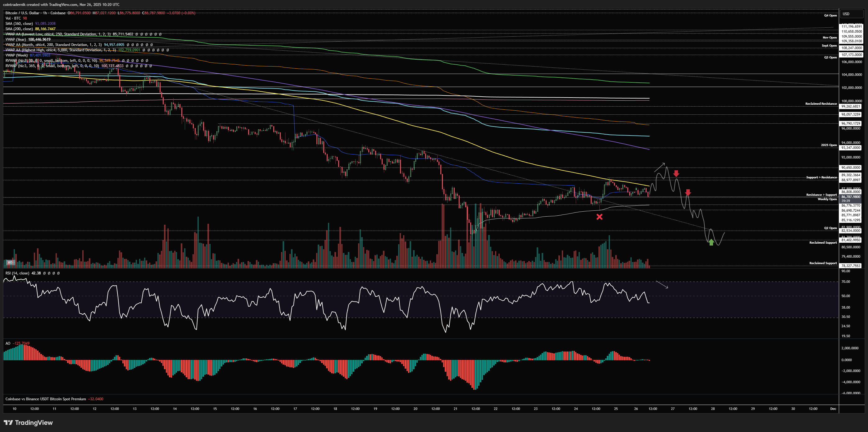868x432 pixels.
Task: Click the RSI pane downward arrow drawing
Action: pos(662,285)
